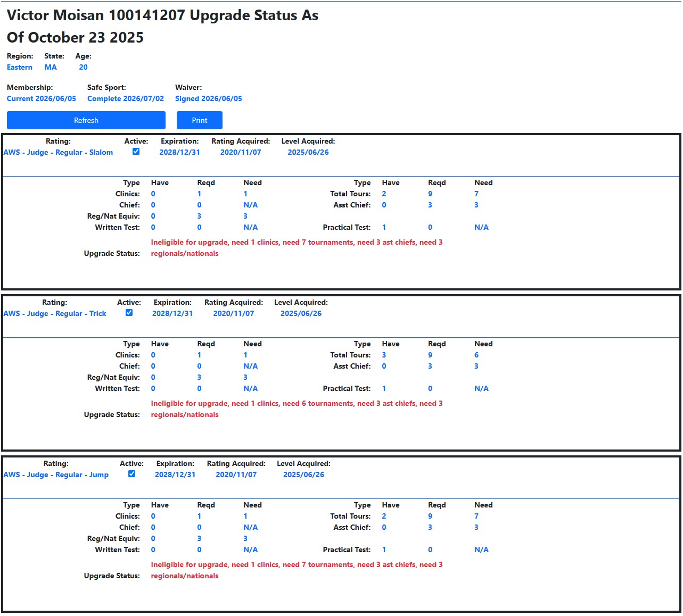The width and height of the screenshot is (683, 616).
Task: Click Slalom Rating Acquired date 2020/11/07
Action: tap(241, 152)
